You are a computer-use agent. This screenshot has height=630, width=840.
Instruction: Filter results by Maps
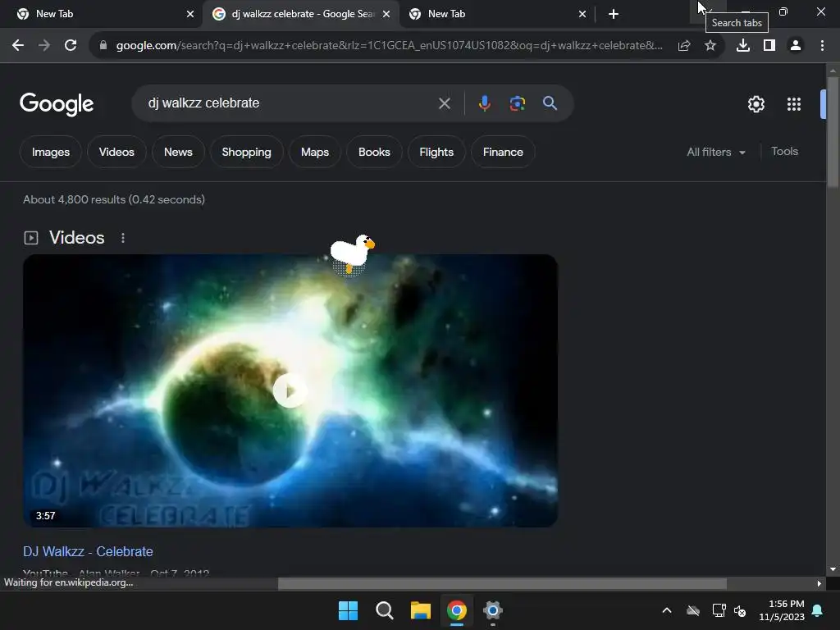315,152
